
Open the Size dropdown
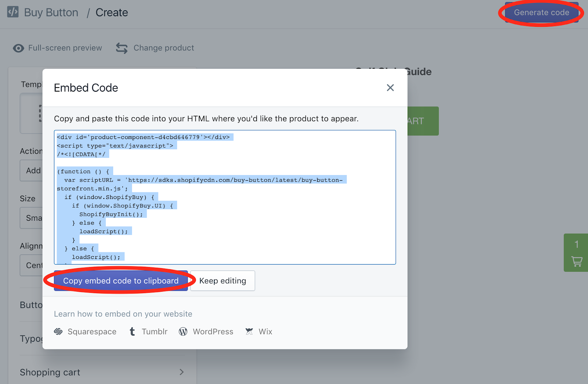pyautogui.click(x=32, y=218)
